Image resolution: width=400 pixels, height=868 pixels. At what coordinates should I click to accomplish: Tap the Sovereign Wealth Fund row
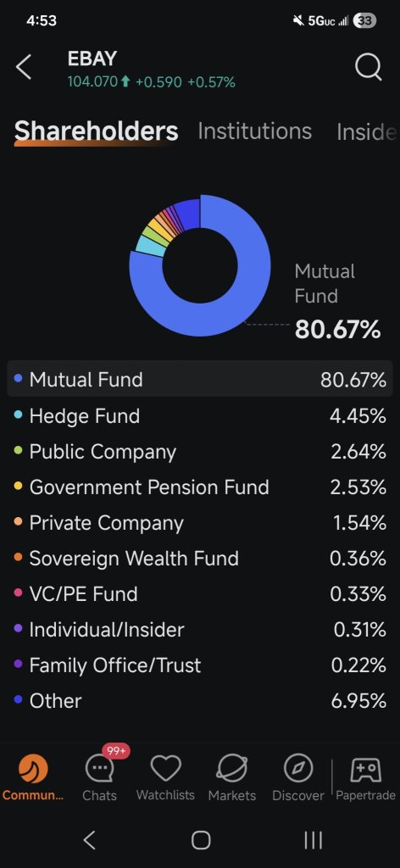pyautogui.click(x=200, y=558)
